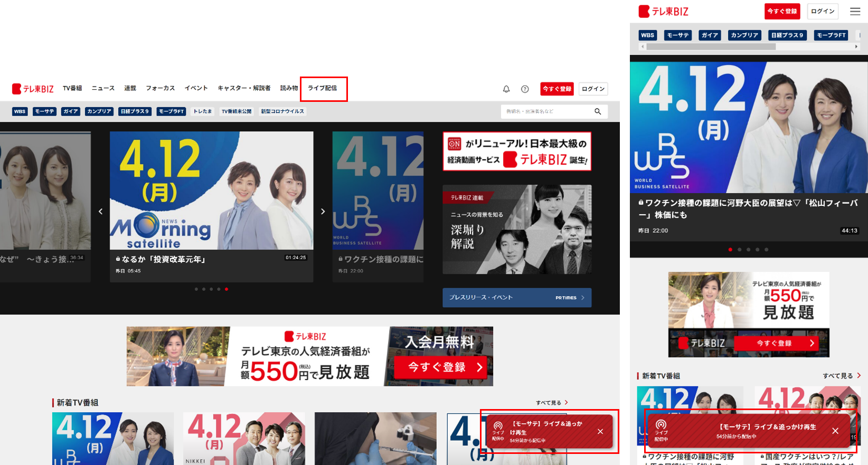Open the mobile hamburger menu

[855, 11]
